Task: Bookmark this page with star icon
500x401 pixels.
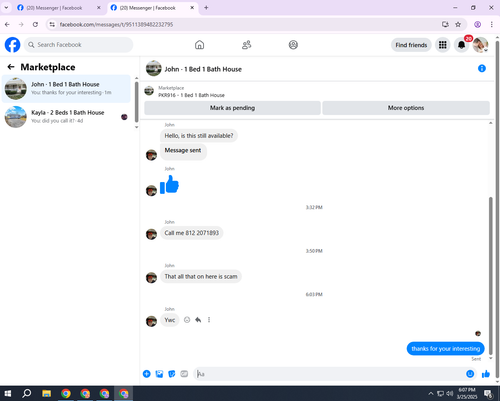Action: [458, 24]
